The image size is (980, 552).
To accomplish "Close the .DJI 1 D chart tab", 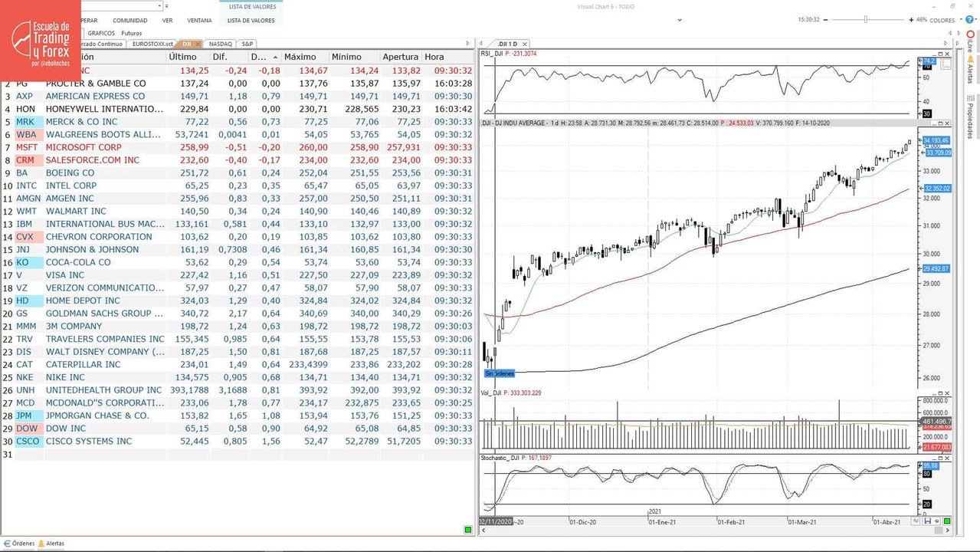I will [525, 44].
